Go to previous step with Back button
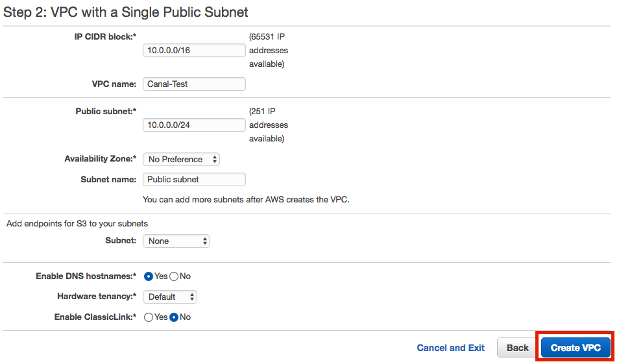 pos(517,347)
